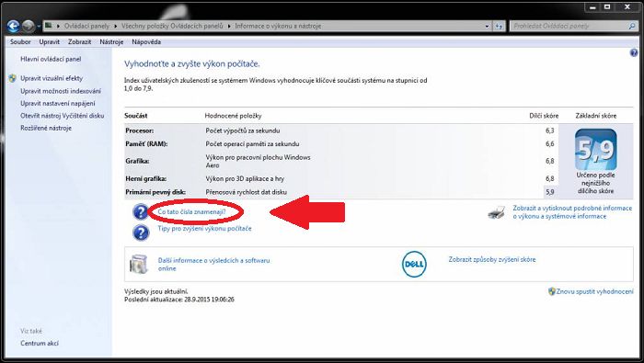The image size is (644, 363).
Task: Click the Dell logo
Action: coord(414,264)
